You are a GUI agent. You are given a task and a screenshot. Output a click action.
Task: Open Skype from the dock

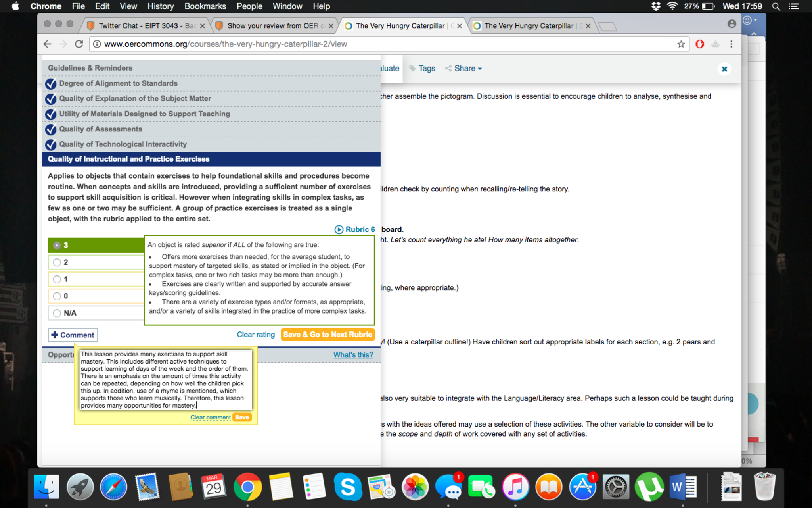tap(348, 487)
